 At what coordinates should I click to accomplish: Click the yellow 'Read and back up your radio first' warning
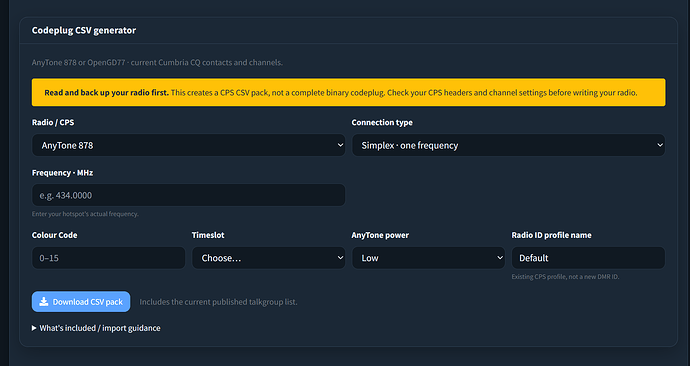pos(349,92)
